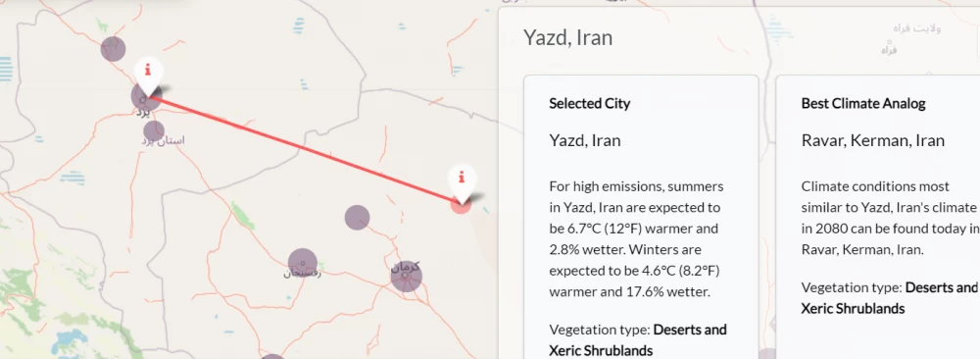980x359 pixels.
Task: Click the Best Climate Analog card heading
Action: tap(863, 103)
